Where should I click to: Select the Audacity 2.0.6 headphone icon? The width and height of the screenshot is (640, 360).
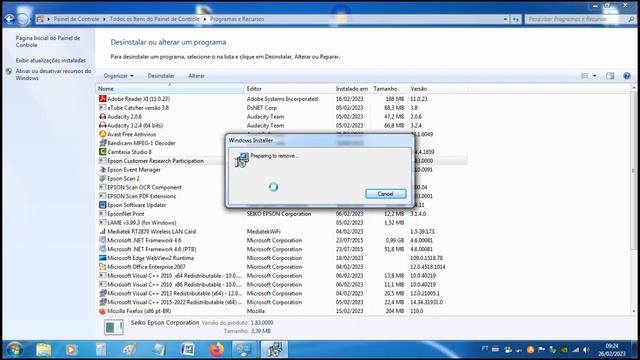(102, 116)
